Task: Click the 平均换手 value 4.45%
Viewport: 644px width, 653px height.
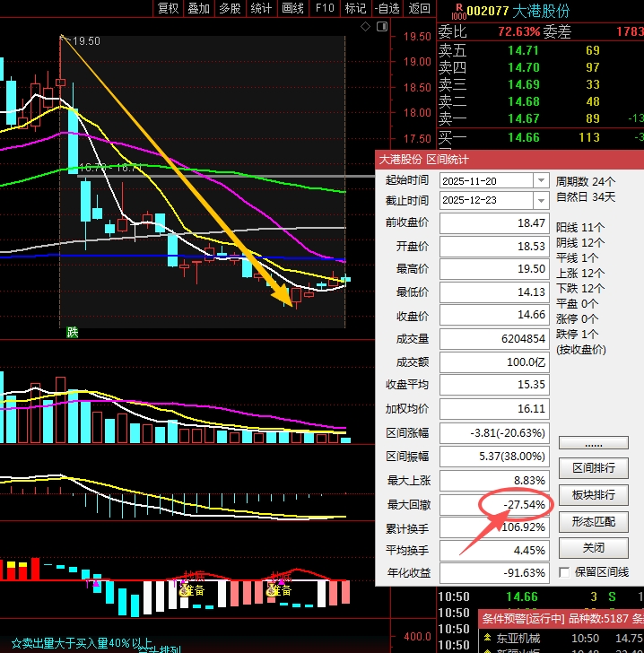Action: coord(494,551)
